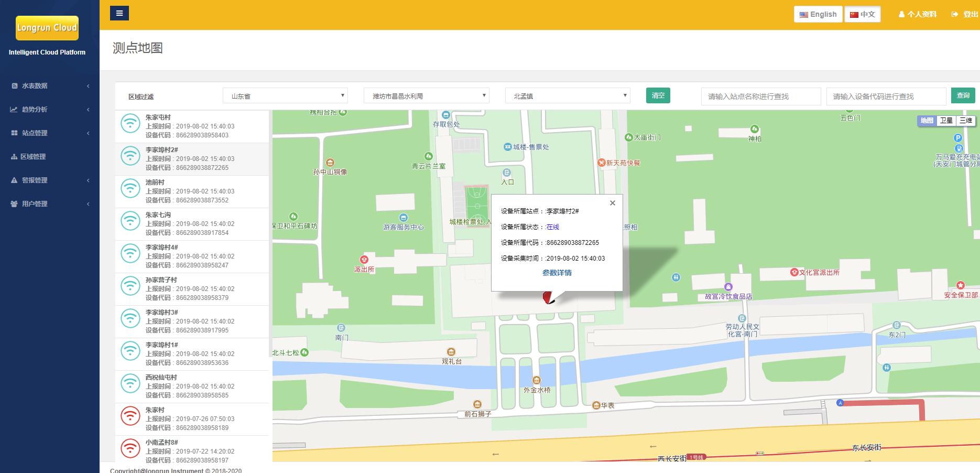Screen dimensions: 980x473
Task: Switch map to 三维 3D view
Action: [x=965, y=121]
